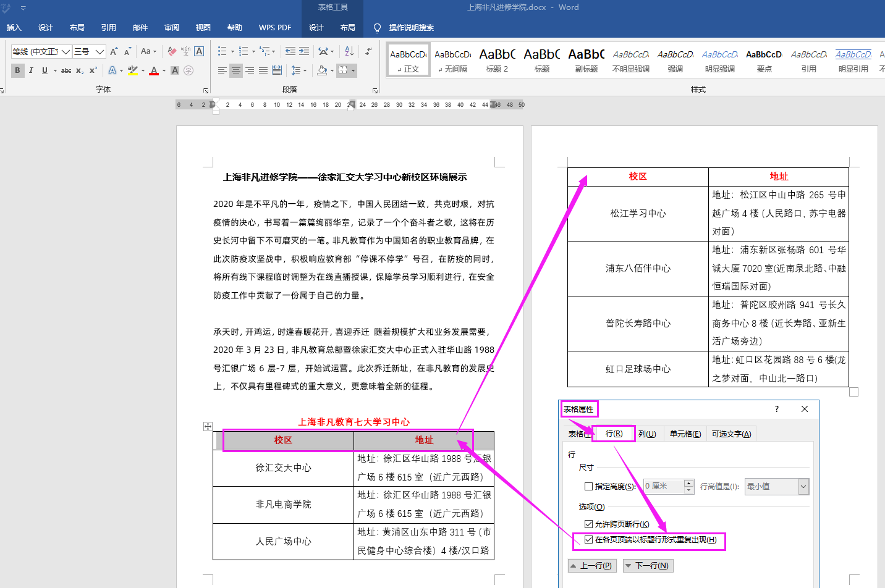The height and width of the screenshot is (588, 885).
Task: Open font dialog launcher in 字体 group
Action: pos(206,90)
